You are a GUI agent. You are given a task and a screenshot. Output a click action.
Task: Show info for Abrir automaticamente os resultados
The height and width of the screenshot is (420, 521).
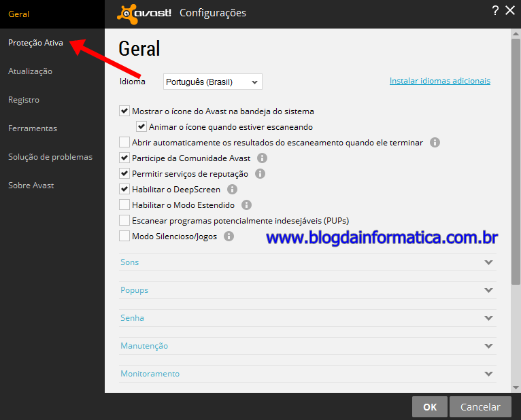click(435, 143)
